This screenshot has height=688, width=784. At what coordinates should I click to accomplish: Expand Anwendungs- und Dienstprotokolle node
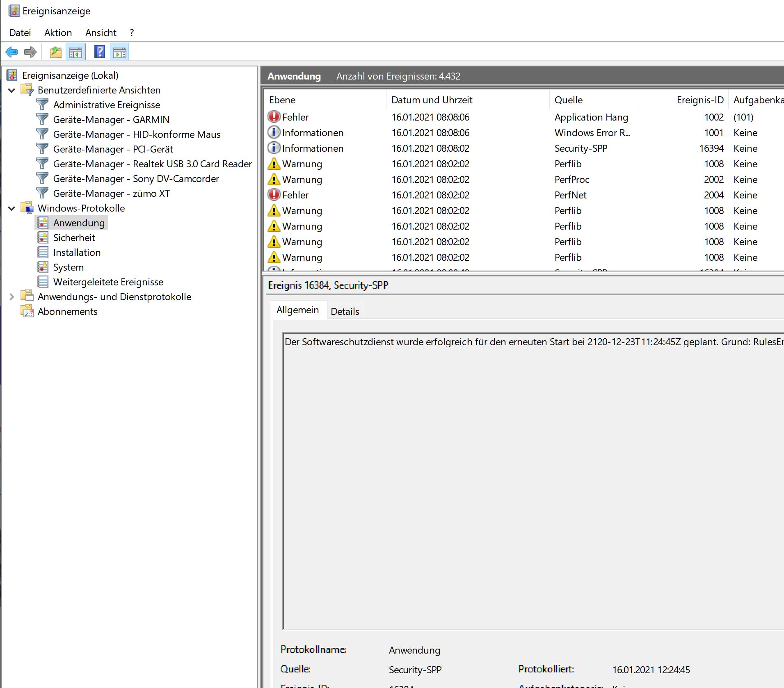click(11, 297)
